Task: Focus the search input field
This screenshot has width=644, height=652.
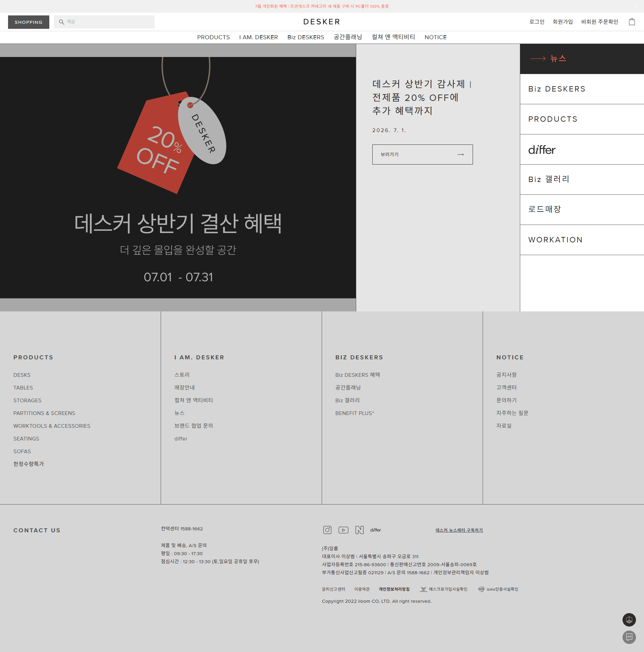Action: tap(104, 22)
